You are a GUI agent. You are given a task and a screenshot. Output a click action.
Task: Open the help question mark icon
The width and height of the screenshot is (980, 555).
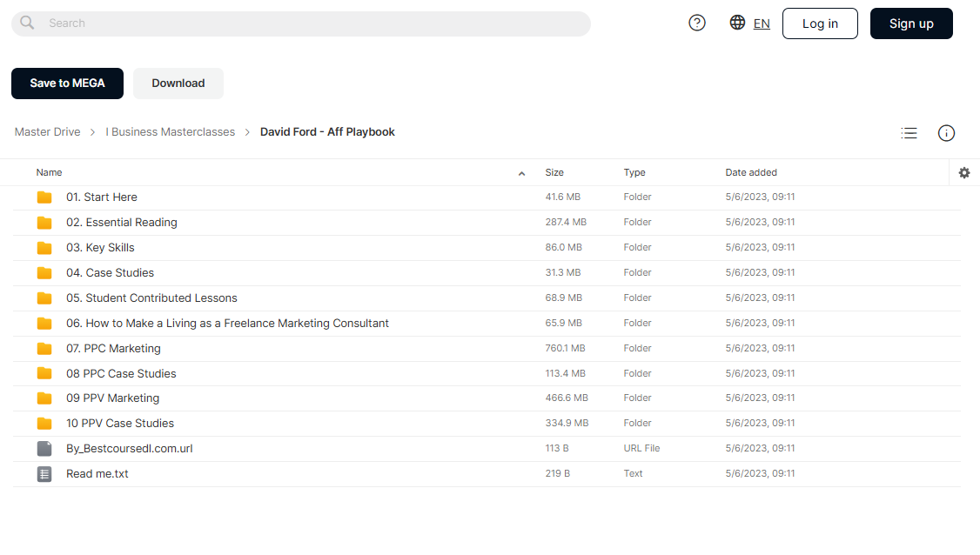(x=697, y=23)
